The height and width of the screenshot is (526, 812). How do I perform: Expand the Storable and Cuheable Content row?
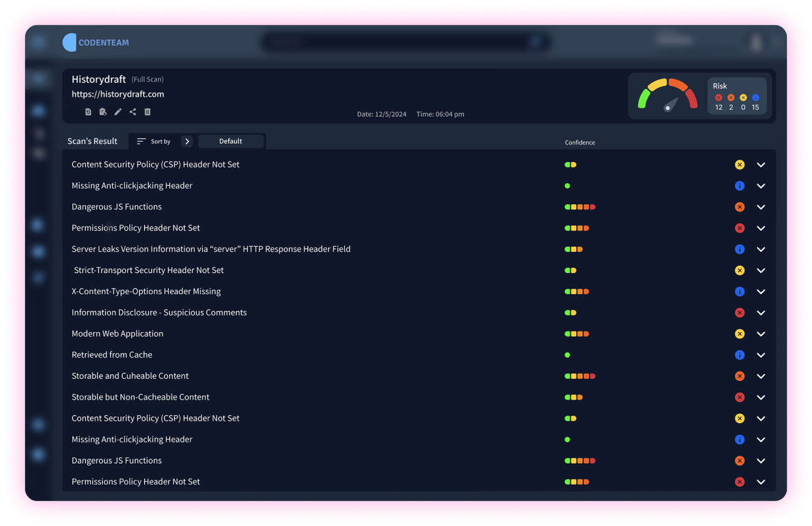761,376
